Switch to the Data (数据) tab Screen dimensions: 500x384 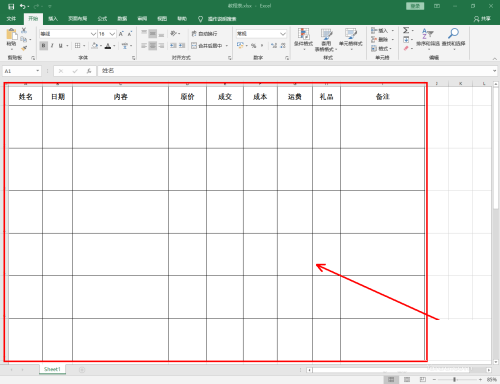[122, 19]
